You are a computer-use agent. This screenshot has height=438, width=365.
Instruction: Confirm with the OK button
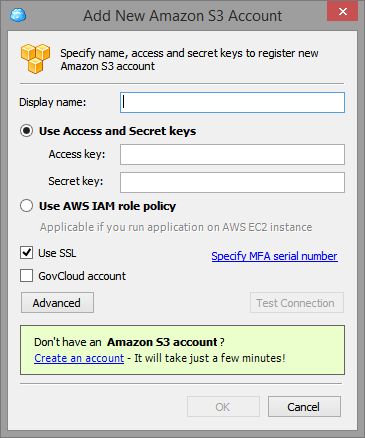pyautogui.click(x=223, y=406)
